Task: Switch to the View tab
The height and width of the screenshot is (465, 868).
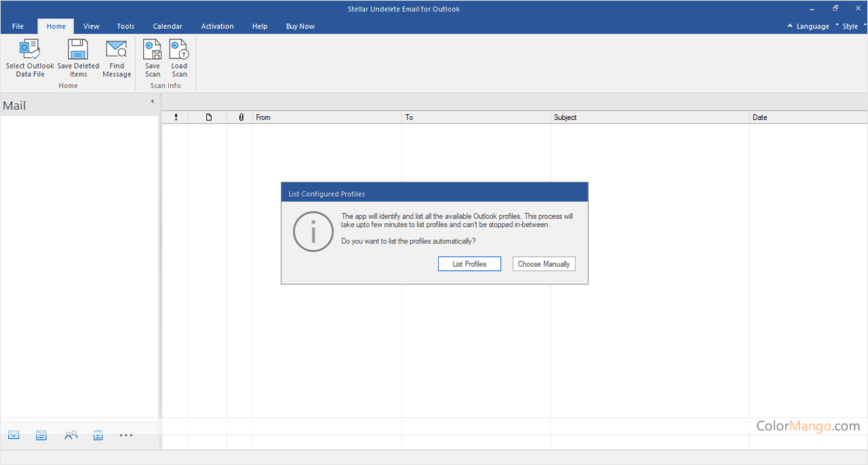Action: click(x=92, y=26)
